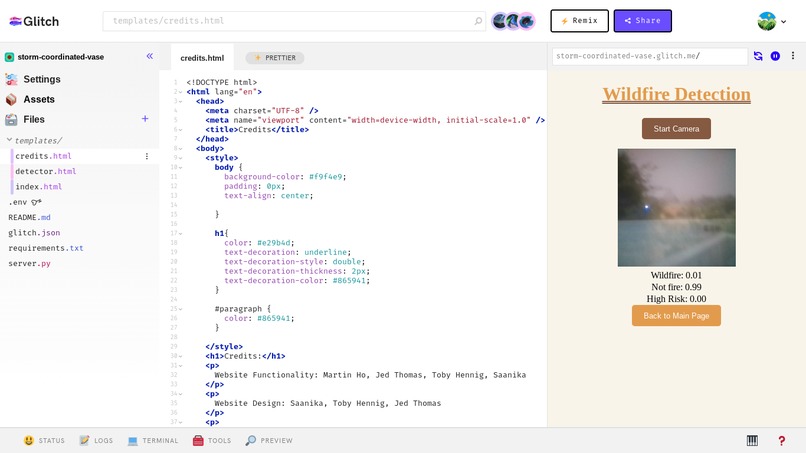Screen dimensions: 806x453
Task: Toggle the Preview pane
Action: tap(269, 441)
